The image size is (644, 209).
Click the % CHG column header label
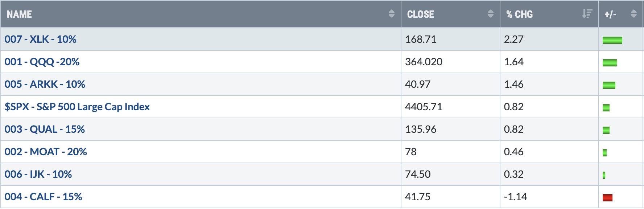click(519, 14)
